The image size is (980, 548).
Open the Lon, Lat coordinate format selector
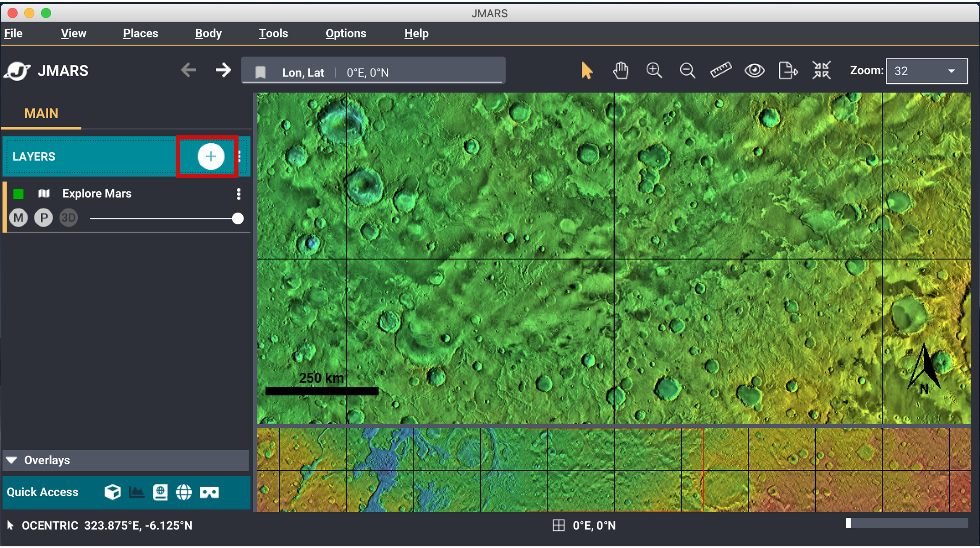[303, 73]
